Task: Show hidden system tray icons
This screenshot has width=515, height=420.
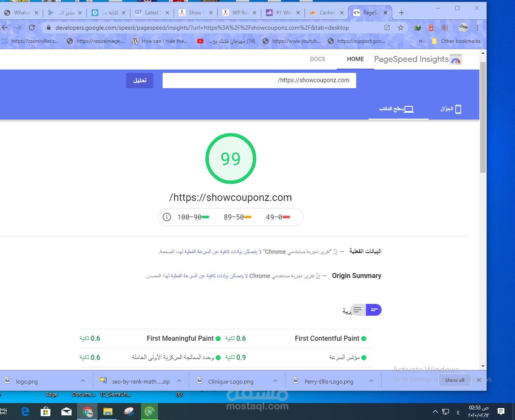Action: coord(435,412)
